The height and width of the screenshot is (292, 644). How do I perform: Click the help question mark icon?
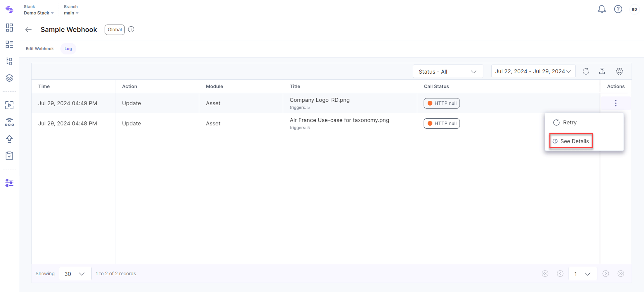(618, 9)
